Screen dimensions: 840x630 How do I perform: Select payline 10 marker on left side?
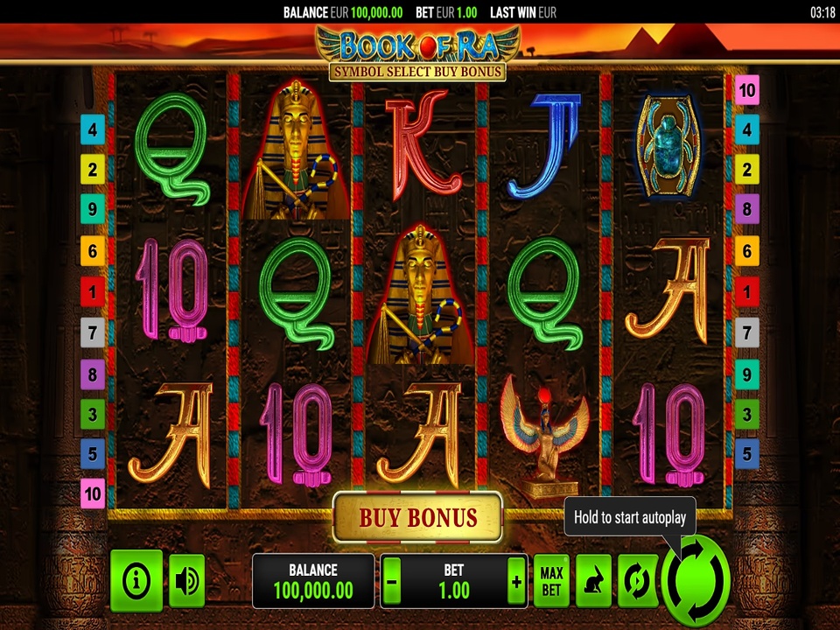(93, 493)
